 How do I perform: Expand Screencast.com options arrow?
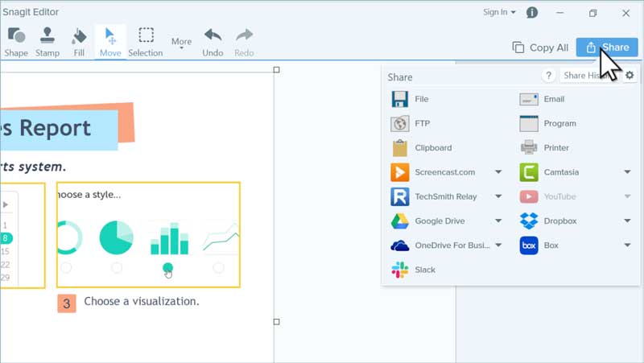[498, 172]
